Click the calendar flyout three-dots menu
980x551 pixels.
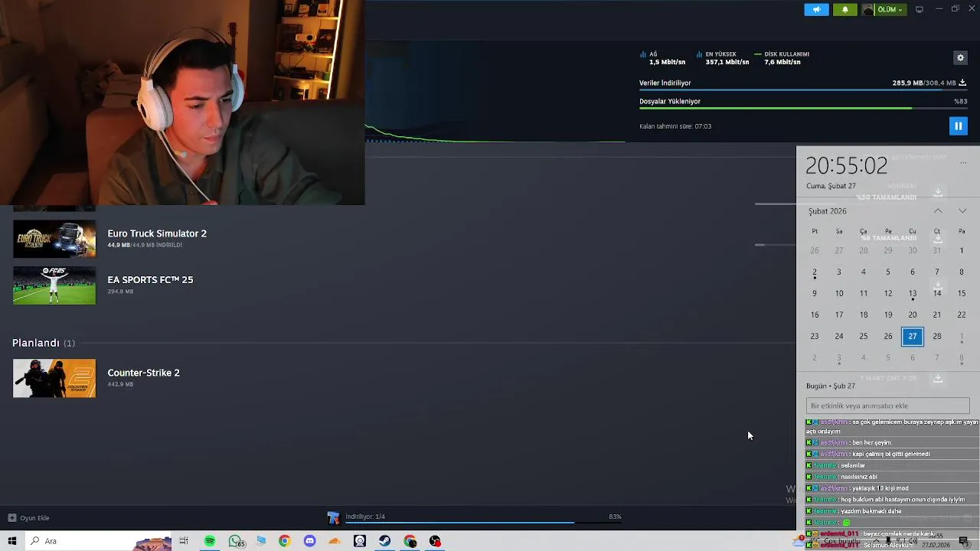[963, 162]
